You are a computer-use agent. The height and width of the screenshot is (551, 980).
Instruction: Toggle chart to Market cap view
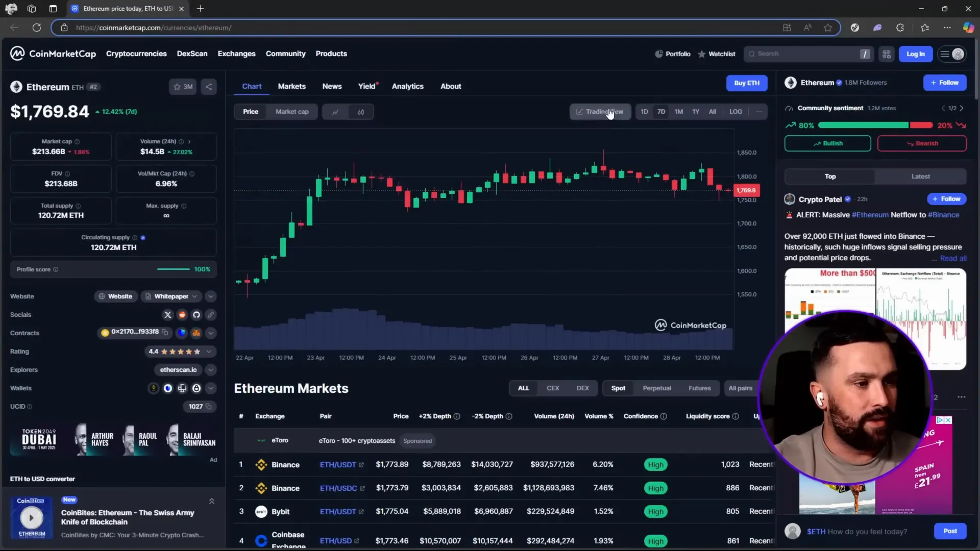tap(292, 112)
